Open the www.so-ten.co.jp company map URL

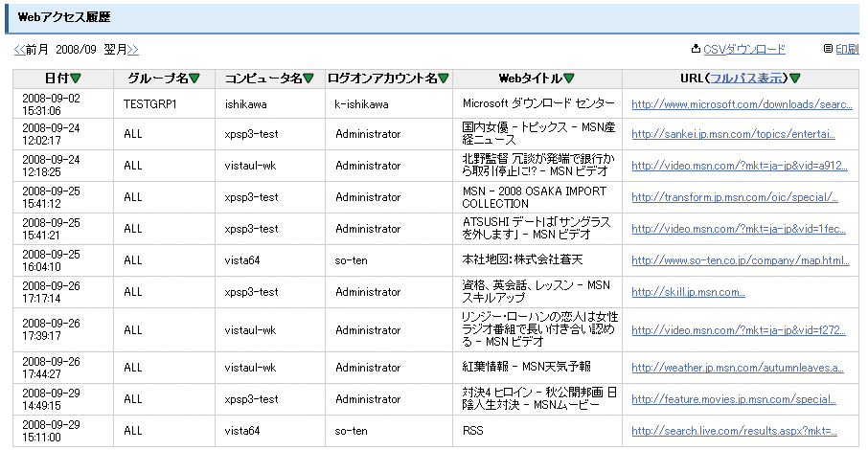[x=741, y=260]
